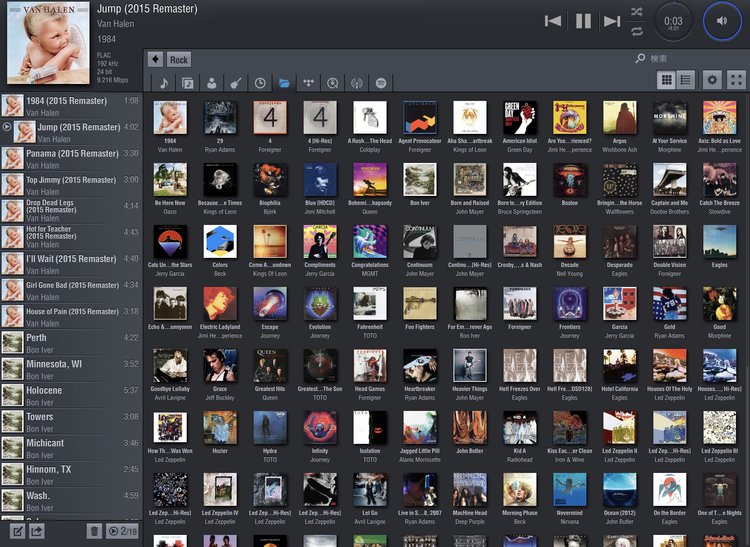The height and width of the screenshot is (547, 750).
Task: Open the Nevermind album by Nirvana
Action: point(570,490)
